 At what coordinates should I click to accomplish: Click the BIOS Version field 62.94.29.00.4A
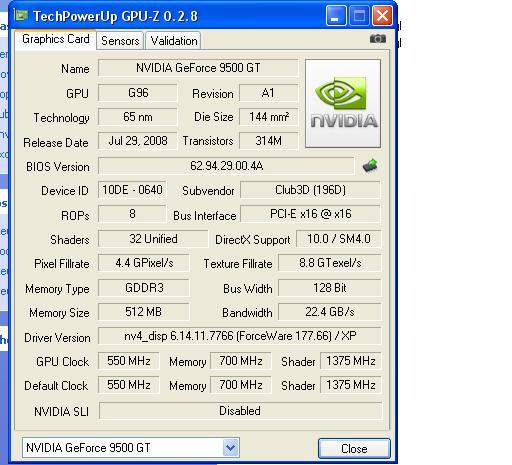pos(226,166)
